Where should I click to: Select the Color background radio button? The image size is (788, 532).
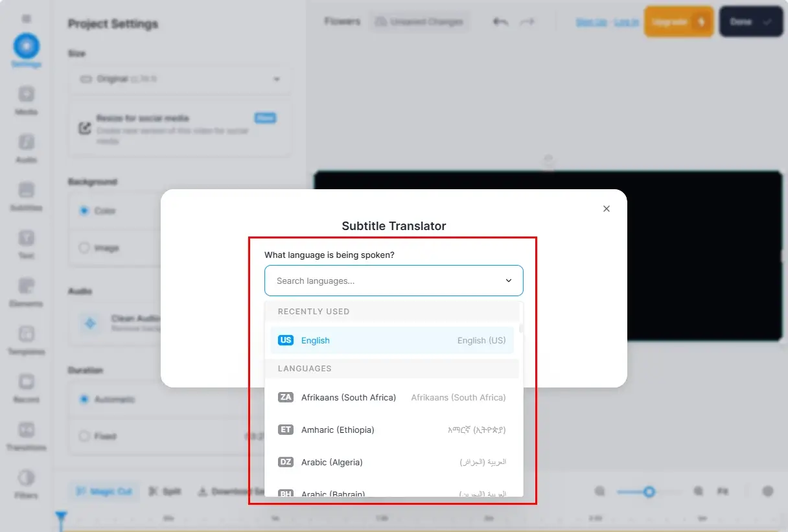pos(84,211)
